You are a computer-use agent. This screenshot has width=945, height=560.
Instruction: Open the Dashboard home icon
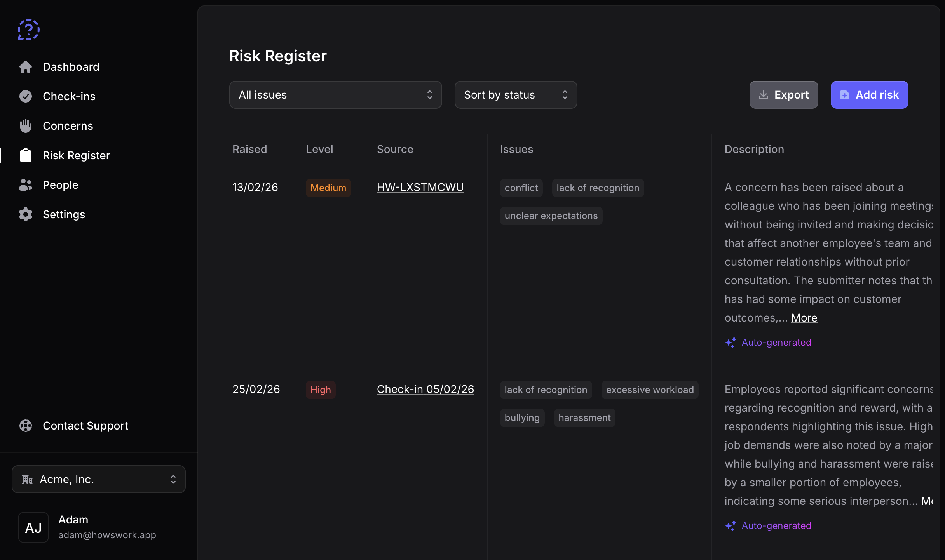tap(26, 66)
